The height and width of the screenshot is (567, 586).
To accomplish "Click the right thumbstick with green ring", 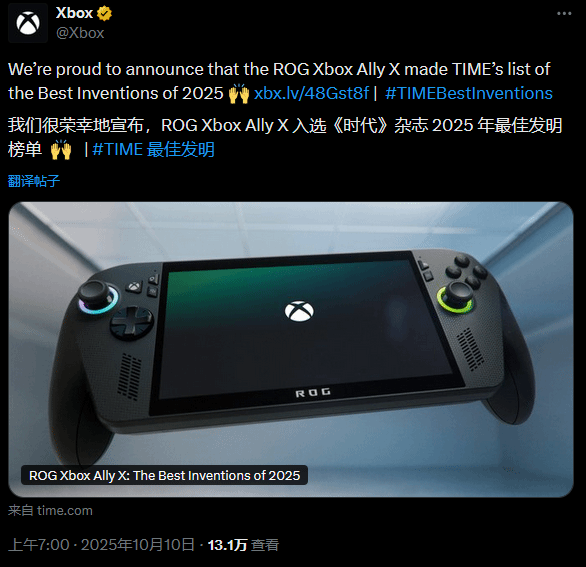I will coord(456,297).
